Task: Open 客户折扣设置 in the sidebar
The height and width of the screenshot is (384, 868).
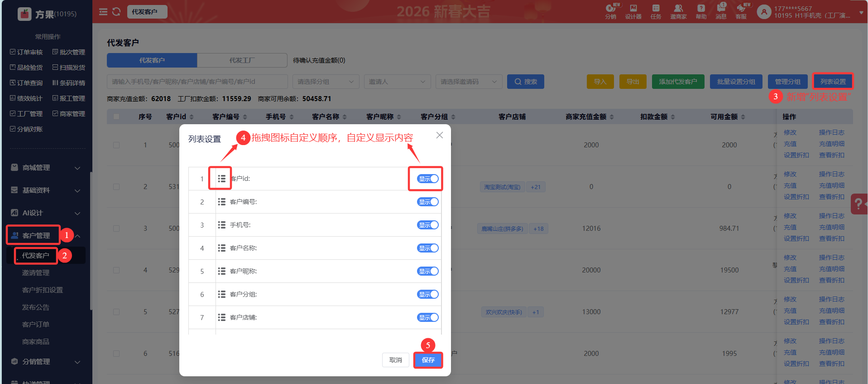Action: (x=43, y=290)
